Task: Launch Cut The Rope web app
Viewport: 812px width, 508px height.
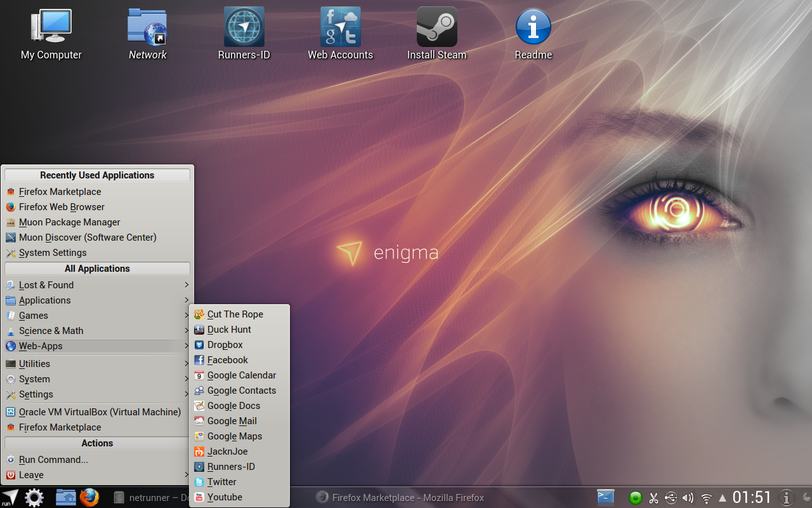Action: (240, 314)
